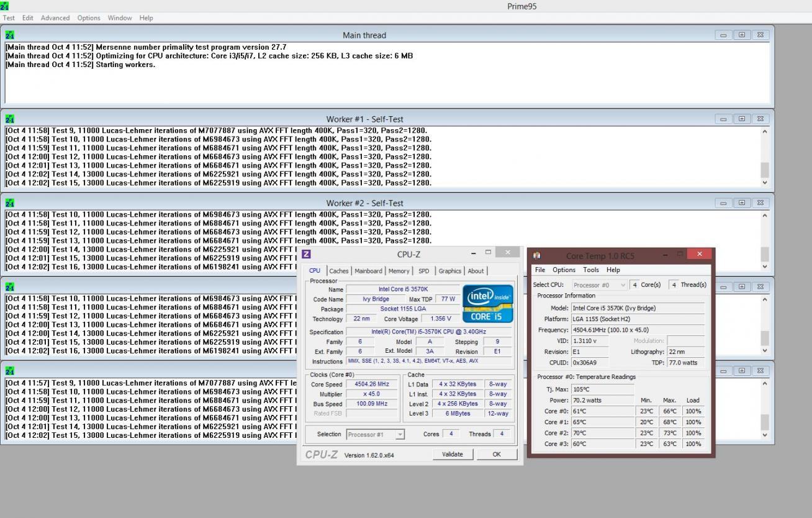Switch to the SPD tab in CPU-Z
Viewport: 812px width, 518px height.
(x=423, y=271)
